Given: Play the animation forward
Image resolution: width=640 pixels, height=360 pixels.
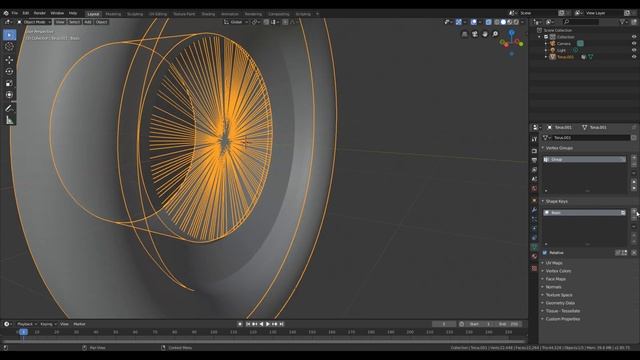Looking at the screenshot, I should pos(268,324).
